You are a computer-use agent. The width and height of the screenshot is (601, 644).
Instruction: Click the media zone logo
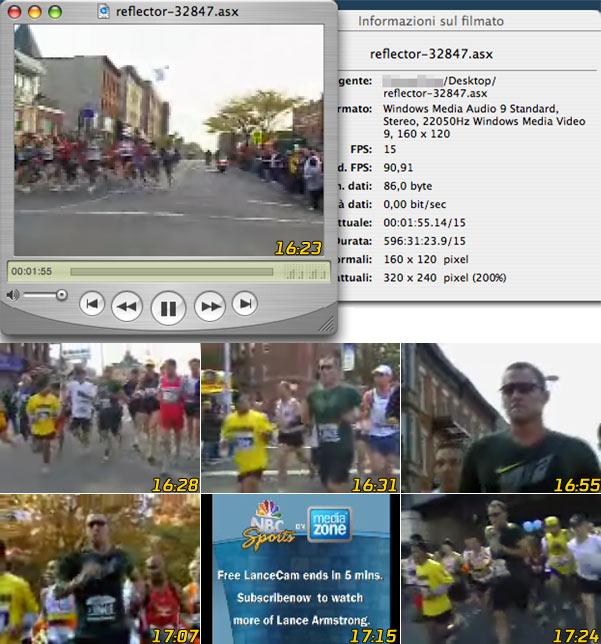point(329,524)
